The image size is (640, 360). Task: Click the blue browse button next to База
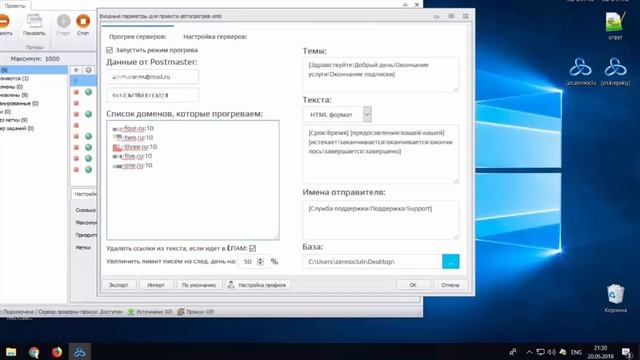point(451,262)
